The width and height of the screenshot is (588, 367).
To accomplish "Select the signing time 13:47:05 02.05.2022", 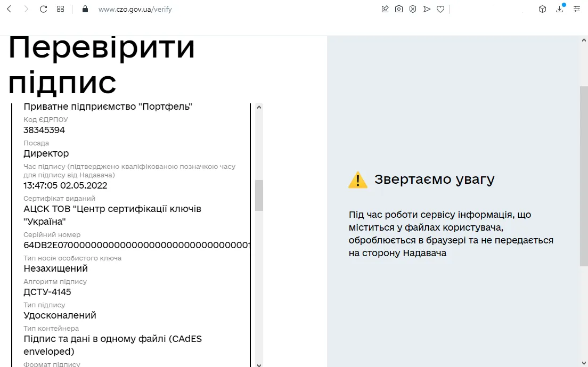I will 66,185.
